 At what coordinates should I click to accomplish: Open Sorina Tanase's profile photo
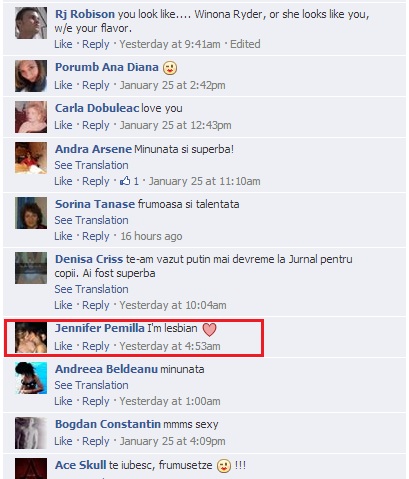click(31, 213)
